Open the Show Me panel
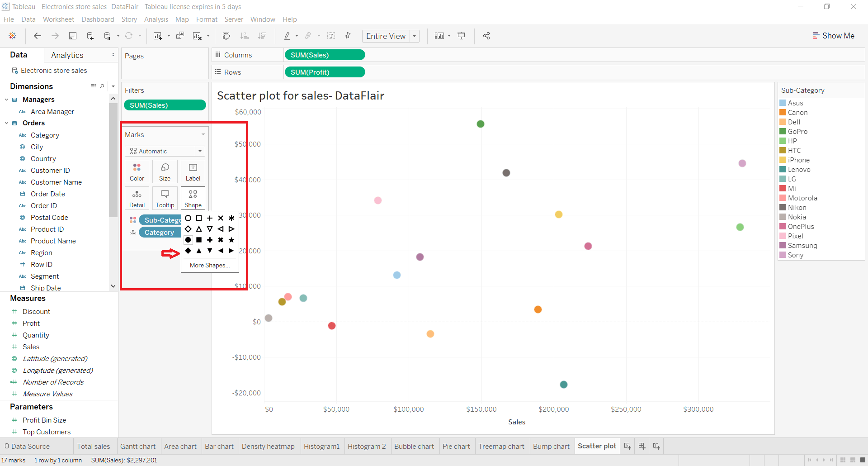 click(834, 35)
